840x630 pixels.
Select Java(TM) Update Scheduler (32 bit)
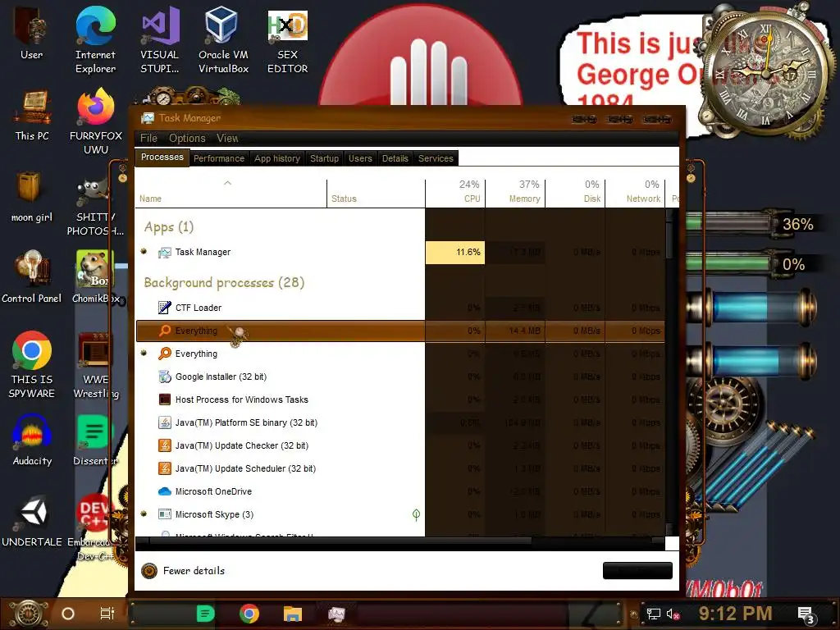pyautogui.click(x=399, y=468)
